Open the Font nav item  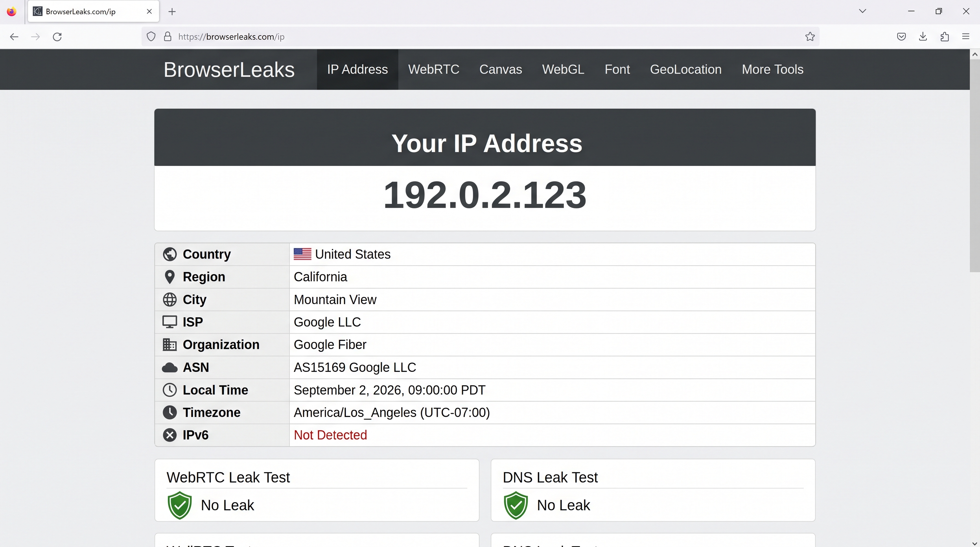[617, 69]
